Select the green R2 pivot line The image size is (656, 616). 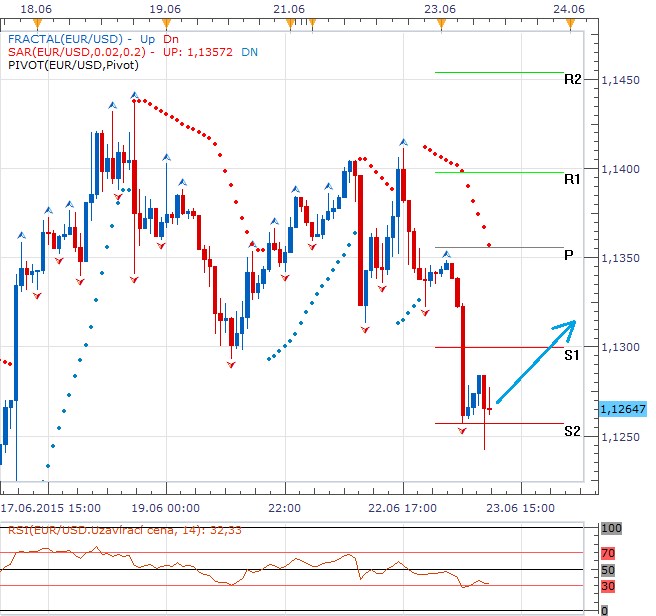498,72
